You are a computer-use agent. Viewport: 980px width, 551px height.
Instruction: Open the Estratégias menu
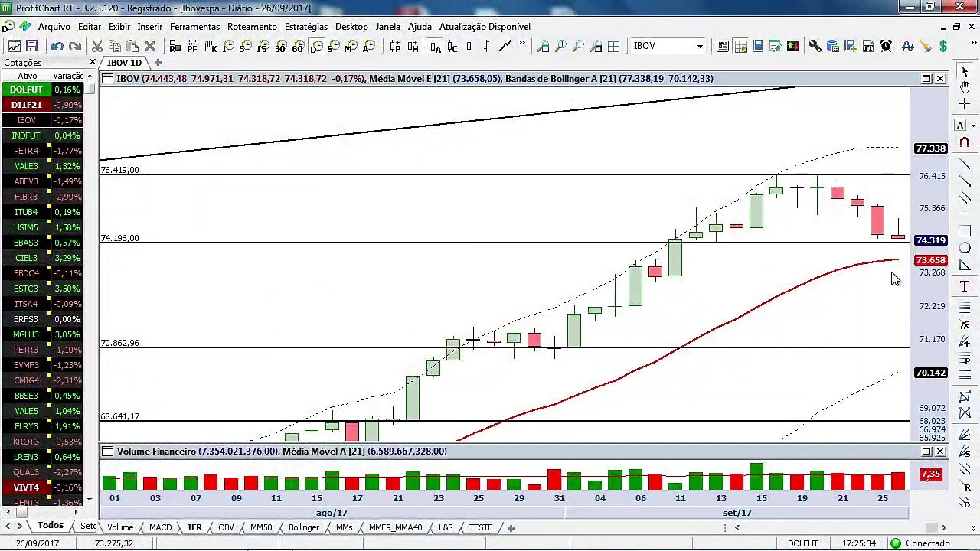(x=306, y=27)
